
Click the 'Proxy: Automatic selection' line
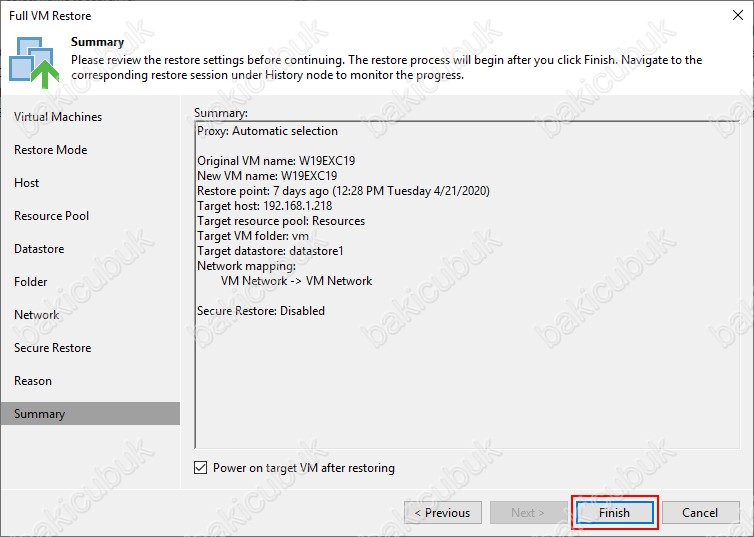pos(267,131)
